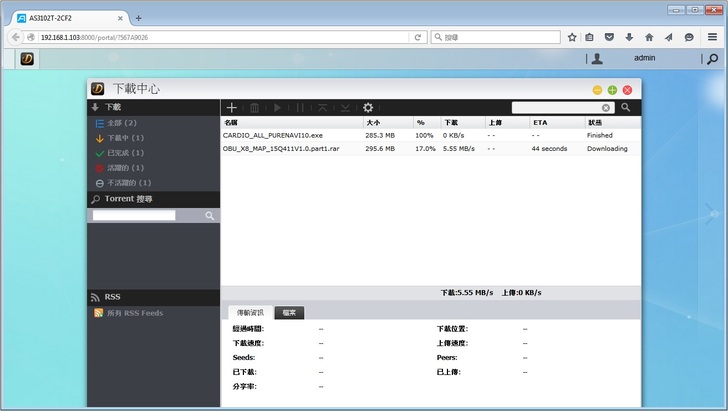Click the pause download icon
Screen dimensions: 728x411
tap(300, 107)
